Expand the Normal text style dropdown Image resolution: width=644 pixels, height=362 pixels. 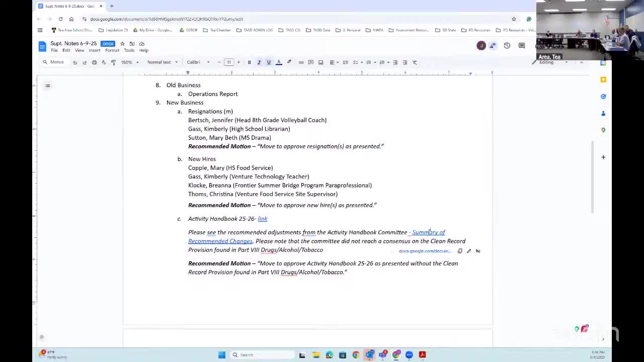tap(162, 62)
